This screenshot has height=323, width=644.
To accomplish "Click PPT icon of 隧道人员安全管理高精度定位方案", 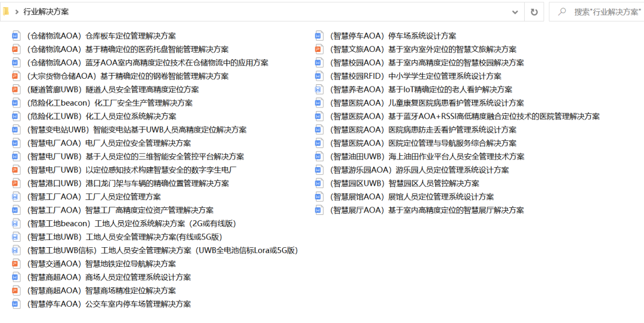I will (x=16, y=90).
